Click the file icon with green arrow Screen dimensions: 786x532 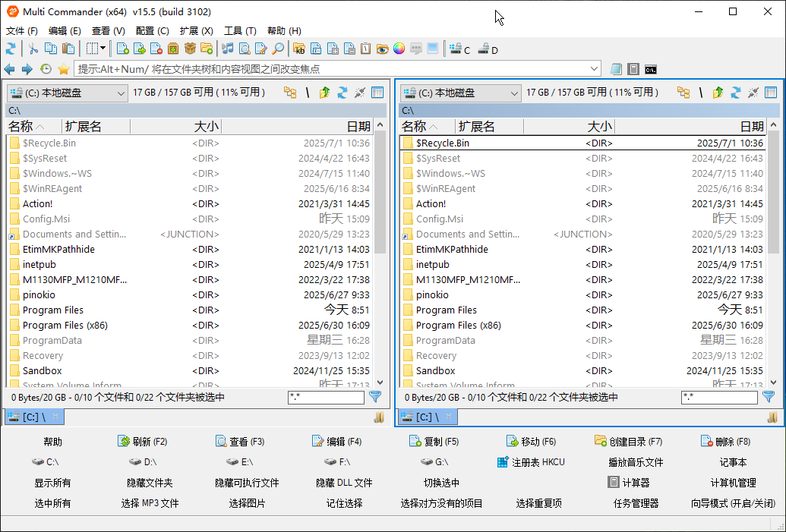[140, 49]
